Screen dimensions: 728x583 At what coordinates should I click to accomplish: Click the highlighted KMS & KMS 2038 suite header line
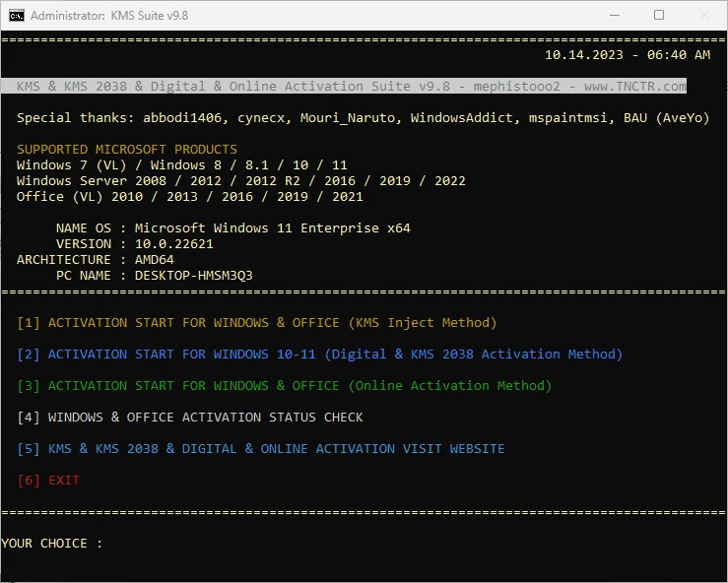click(344, 86)
